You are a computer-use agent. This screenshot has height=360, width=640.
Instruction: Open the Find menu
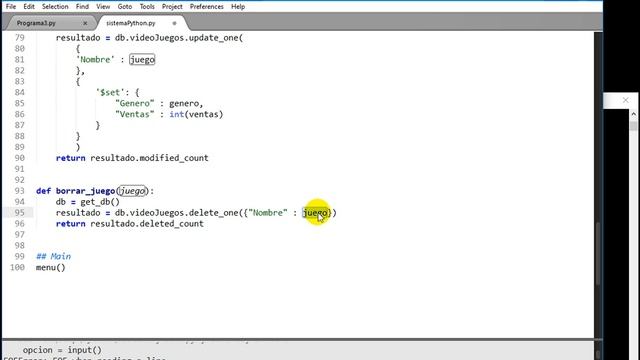tap(82, 7)
